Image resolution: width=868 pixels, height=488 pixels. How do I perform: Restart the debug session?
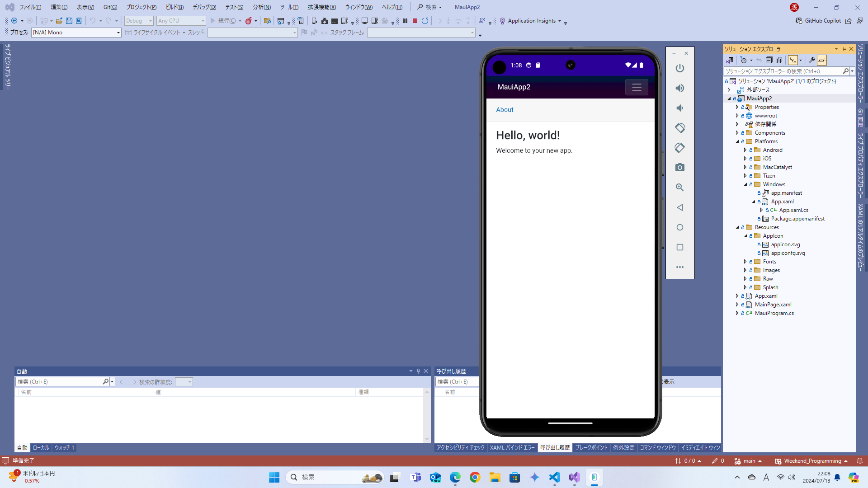tap(425, 21)
